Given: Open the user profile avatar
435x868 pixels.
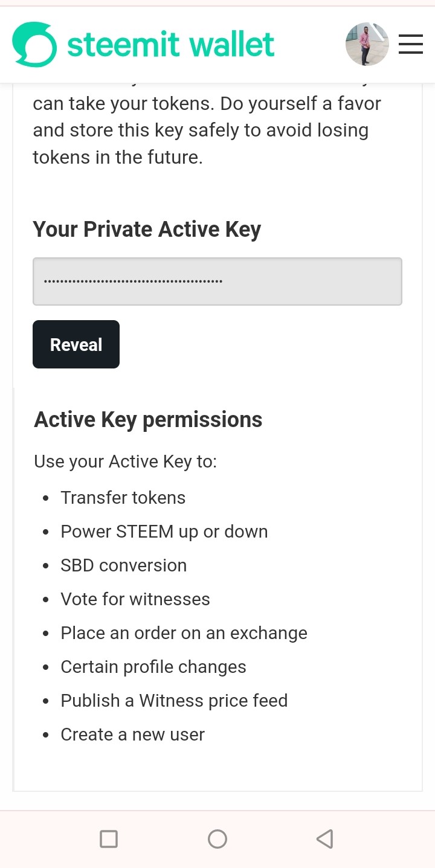Looking at the screenshot, I should [x=367, y=44].
